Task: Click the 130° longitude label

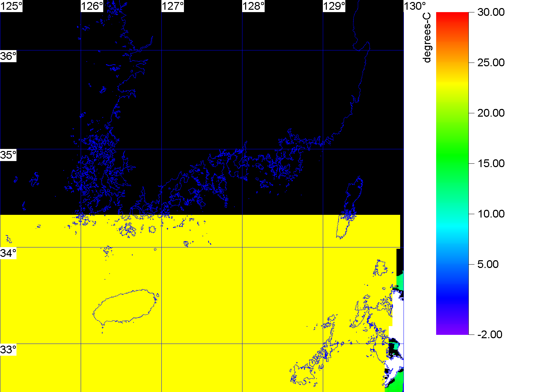Action: coord(415,6)
